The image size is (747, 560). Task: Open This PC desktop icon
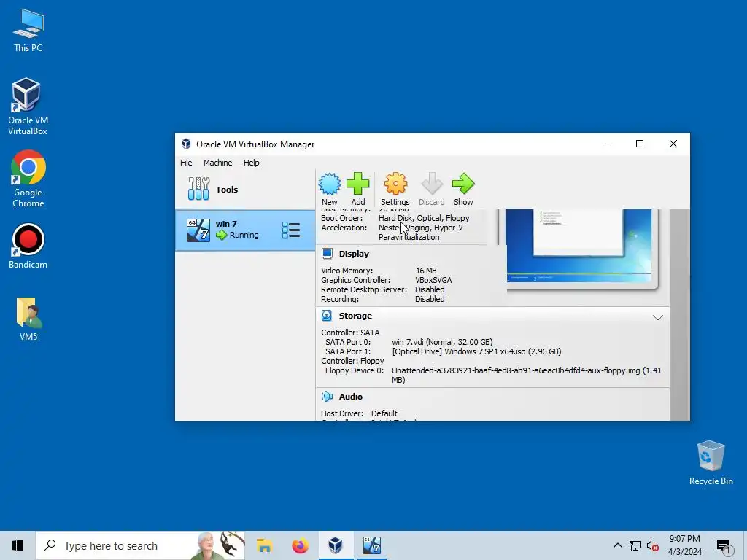(x=28, y=31)
